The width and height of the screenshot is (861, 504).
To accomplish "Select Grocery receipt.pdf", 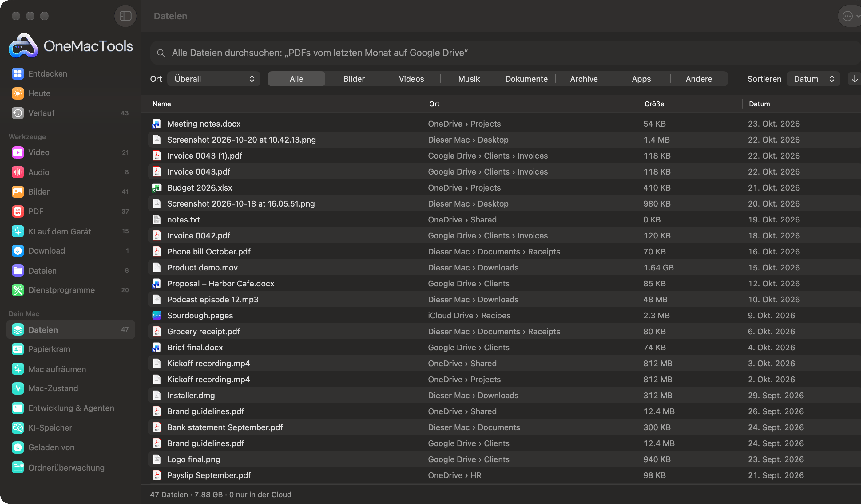I will (x=504, y=332).
